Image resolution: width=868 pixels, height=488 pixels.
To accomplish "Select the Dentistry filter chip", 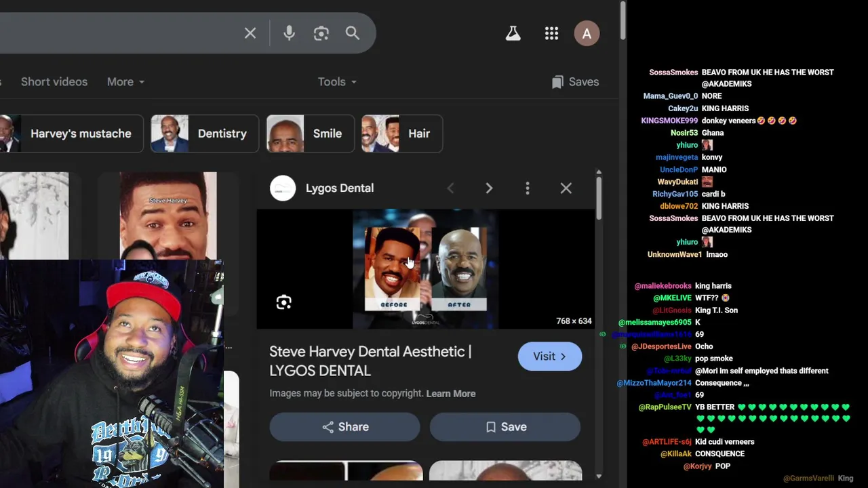I will click(204, 134).
